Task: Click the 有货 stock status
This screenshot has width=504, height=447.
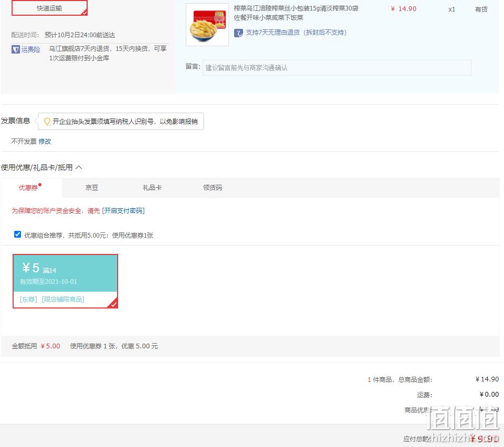Action: coord(481,9)
